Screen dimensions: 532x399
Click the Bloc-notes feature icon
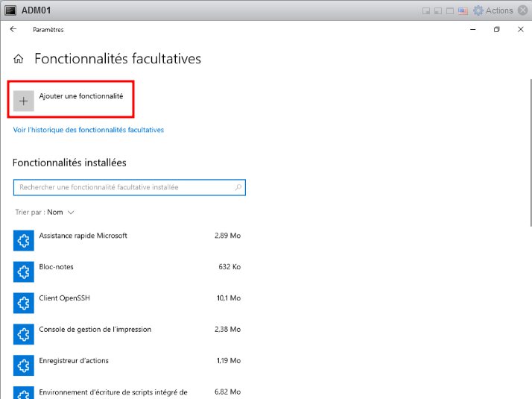click(x=24, y=271)
